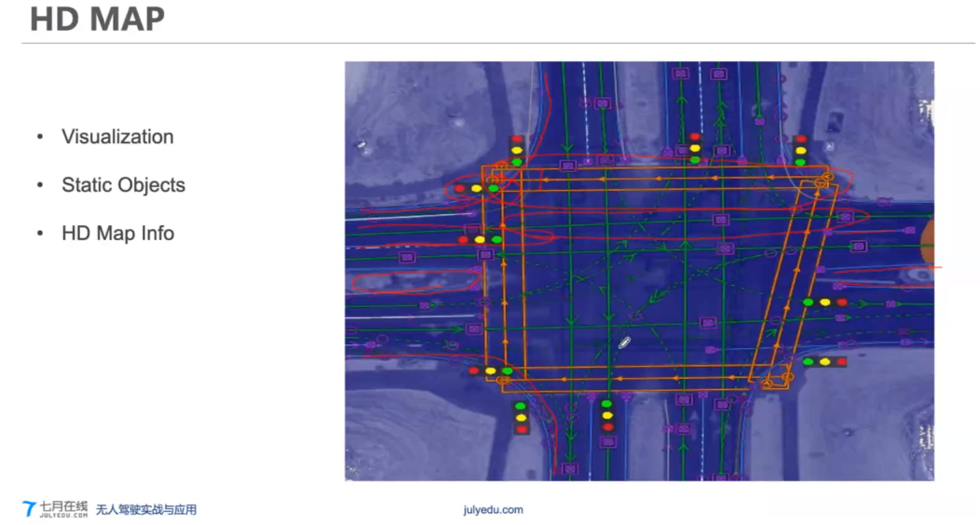Click the 无人驾驶实战与应用 course title text

coord(146,510)
